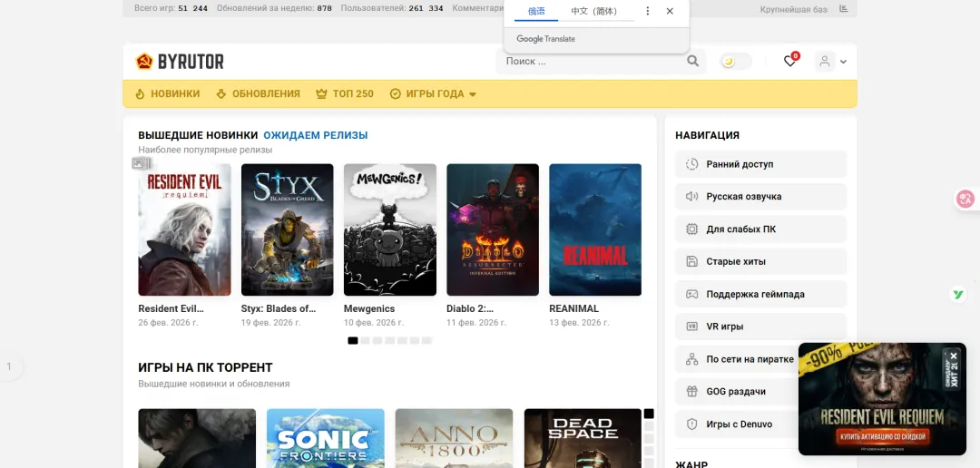The height and width of the screenshot is (468, 980).
Task: Click the user profile avatar icon
Action: (x=825, y=62)
